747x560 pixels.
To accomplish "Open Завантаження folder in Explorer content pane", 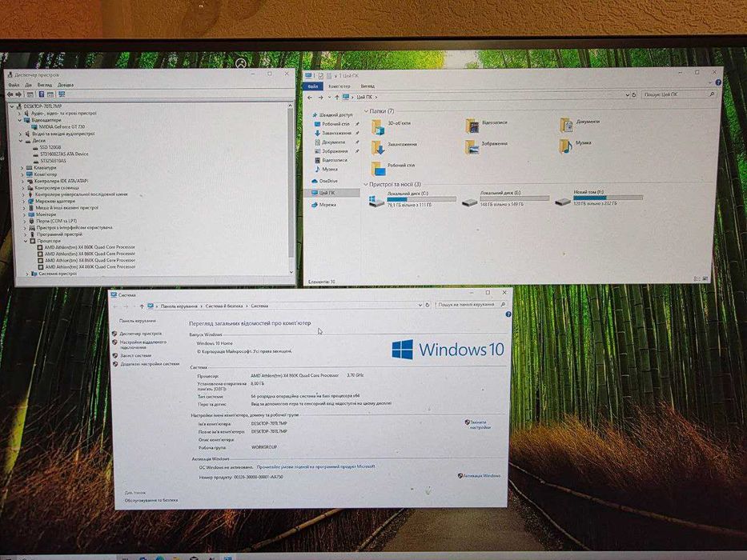I will click(x=394, y=147).
